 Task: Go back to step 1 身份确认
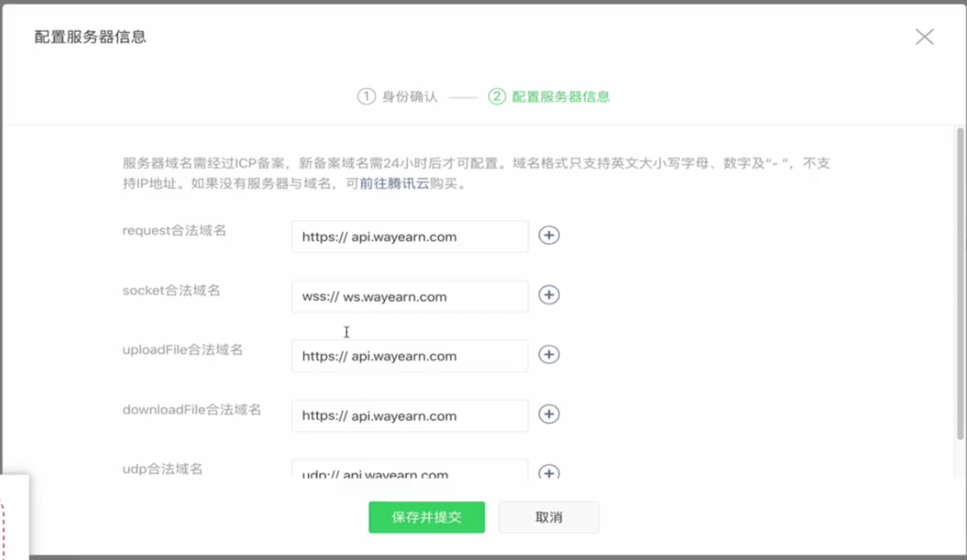click(397, 97)
